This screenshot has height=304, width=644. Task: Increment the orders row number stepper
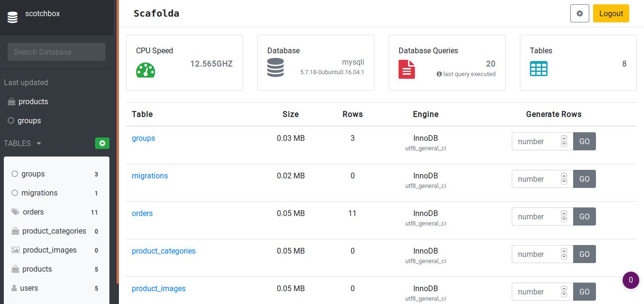(x=564, y=214)
